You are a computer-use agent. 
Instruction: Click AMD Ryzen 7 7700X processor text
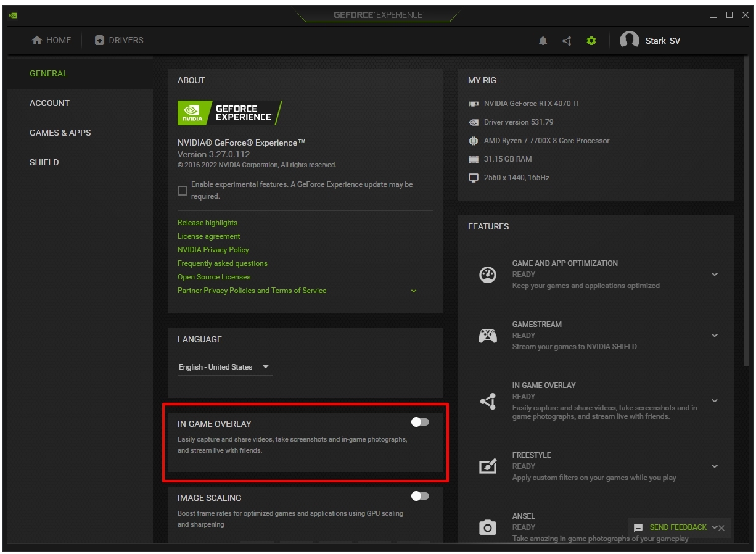(x=547, y=141)
